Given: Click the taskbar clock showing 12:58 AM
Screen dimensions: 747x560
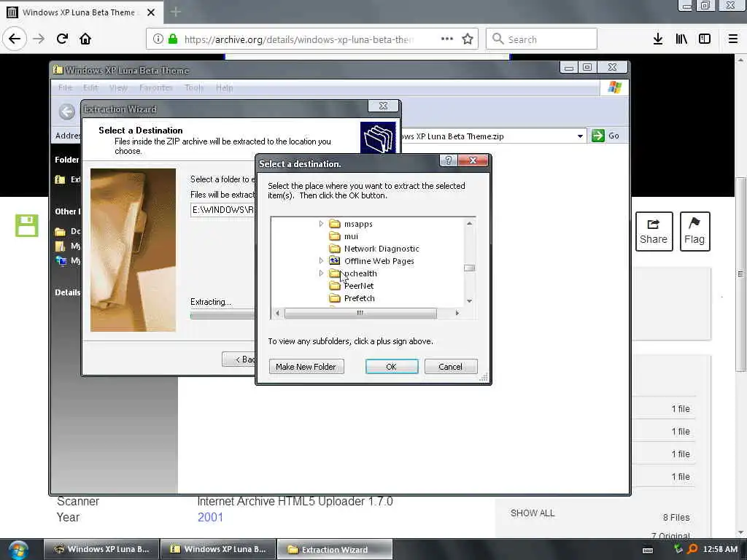Looking at the screenshot, I should (x=720, y=550).
